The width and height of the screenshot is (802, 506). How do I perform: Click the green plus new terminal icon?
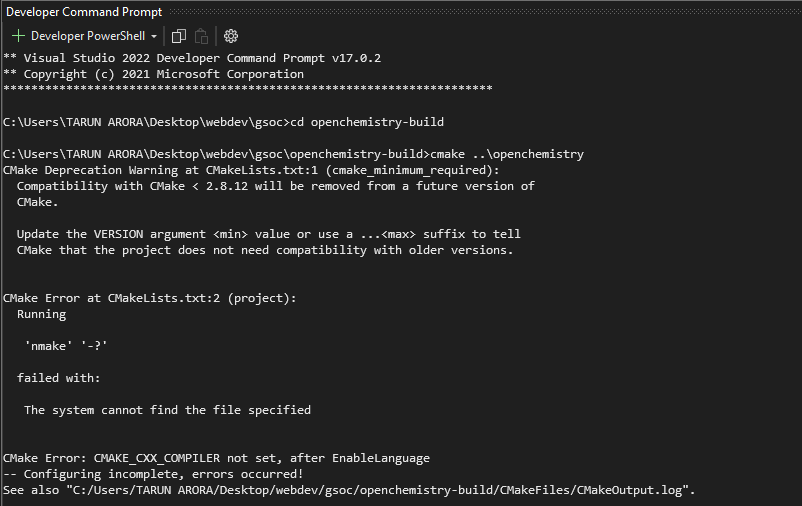coord(18,36)
